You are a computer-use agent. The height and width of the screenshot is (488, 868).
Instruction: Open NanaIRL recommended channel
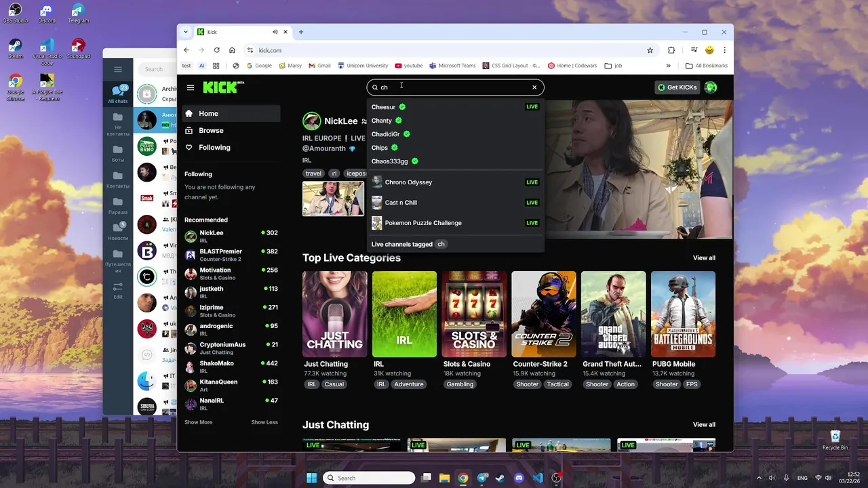click(x=231, y=404)
